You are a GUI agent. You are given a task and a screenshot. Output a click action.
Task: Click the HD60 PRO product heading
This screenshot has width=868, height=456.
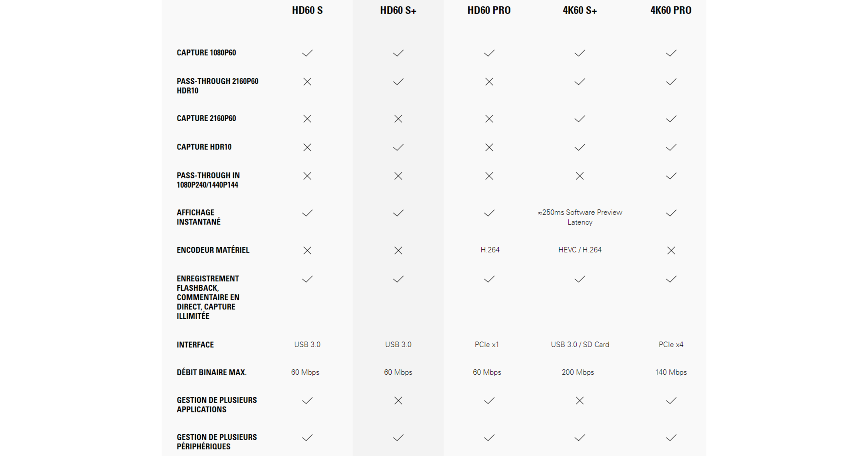pyautogui.click(x=489, y=11)
